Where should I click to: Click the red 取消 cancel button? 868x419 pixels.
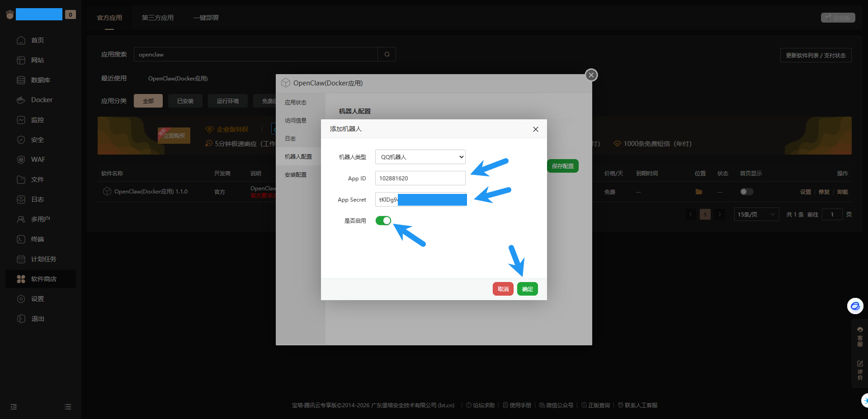(x=503, y=289)
